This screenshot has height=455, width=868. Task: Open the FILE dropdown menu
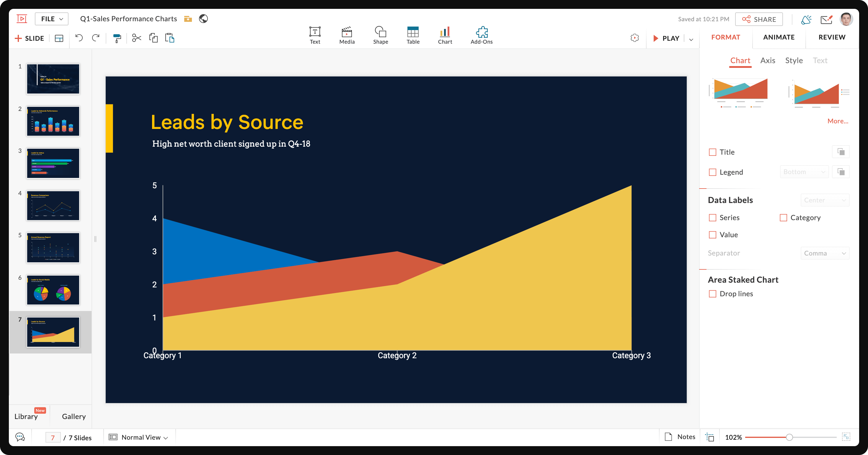pos(52,19)
